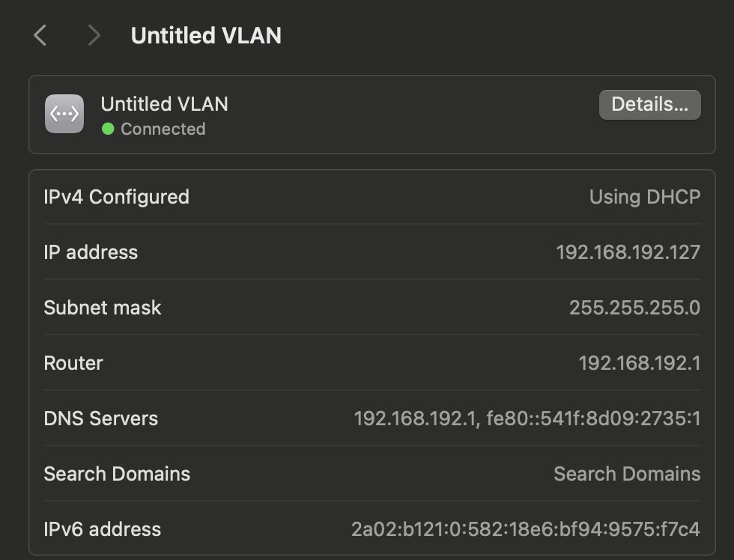Screen dimensions: 734x560
Task: Go back using the left chevron
Action: click(x=40, y=35)
